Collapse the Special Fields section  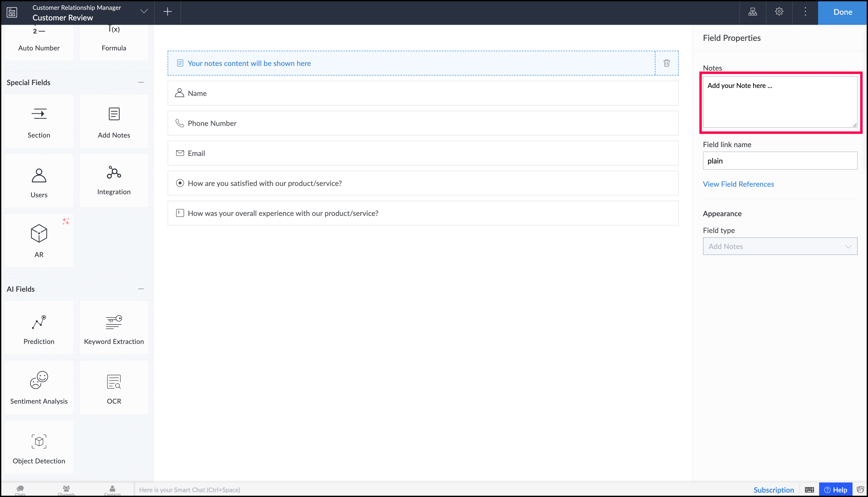(x=141, y=82)
